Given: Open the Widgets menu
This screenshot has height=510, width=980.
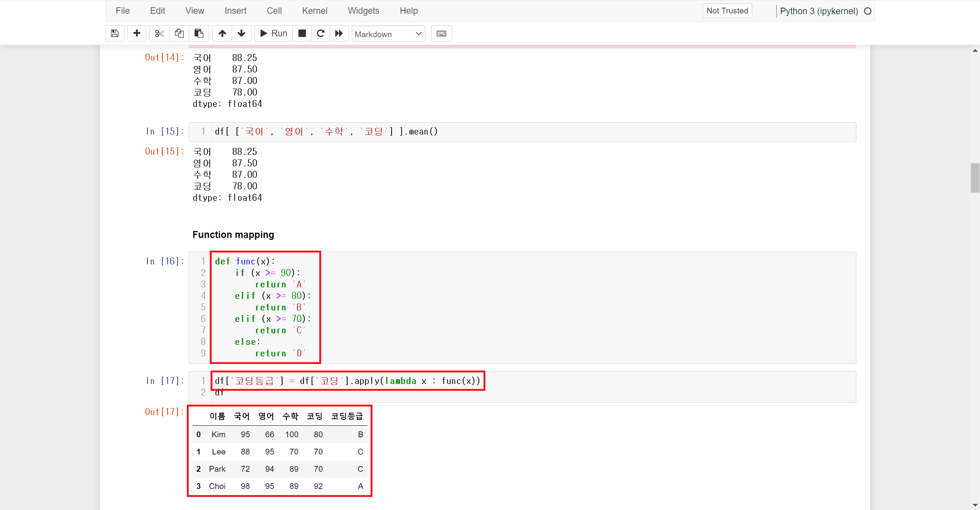Looking at the screenshot, I should click(363, 11).
